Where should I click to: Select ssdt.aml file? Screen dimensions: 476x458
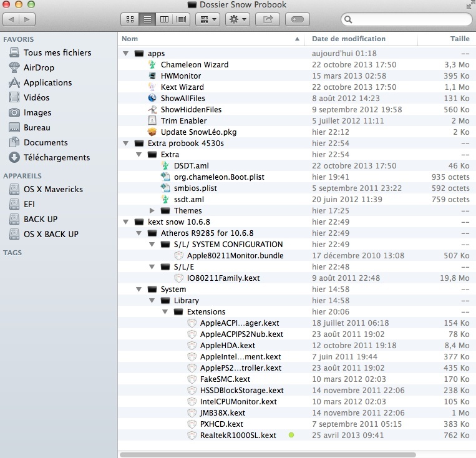click(x=188, y=200)
